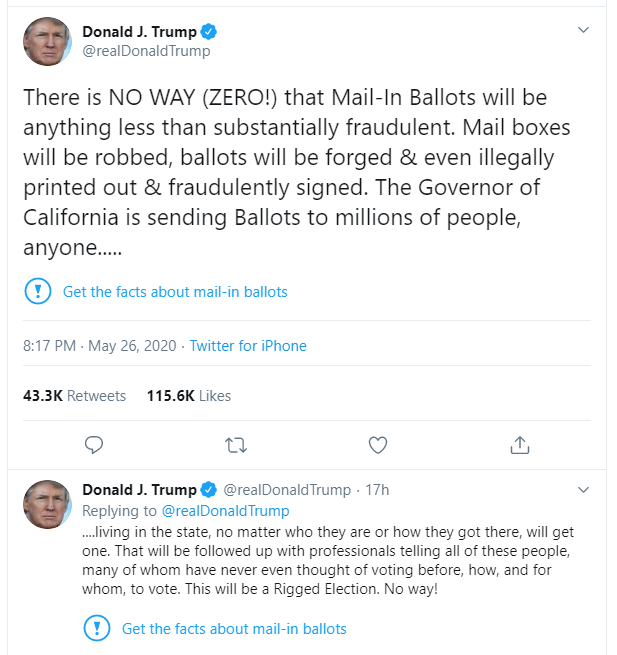The height and width of the screenshot is (655, 617).
Task: Open fact-check link under the reply tweet
Action: coord(234,629)
